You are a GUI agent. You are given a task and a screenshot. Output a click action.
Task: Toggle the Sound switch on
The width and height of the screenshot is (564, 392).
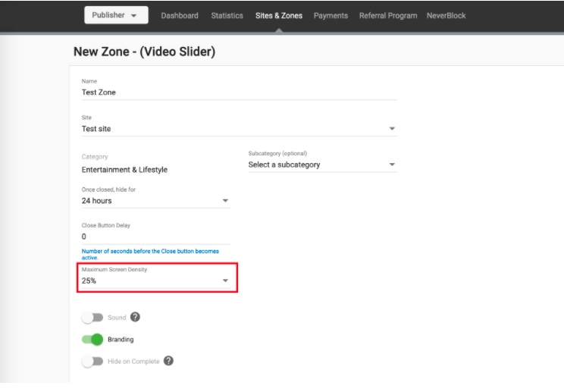pos(92,317)
